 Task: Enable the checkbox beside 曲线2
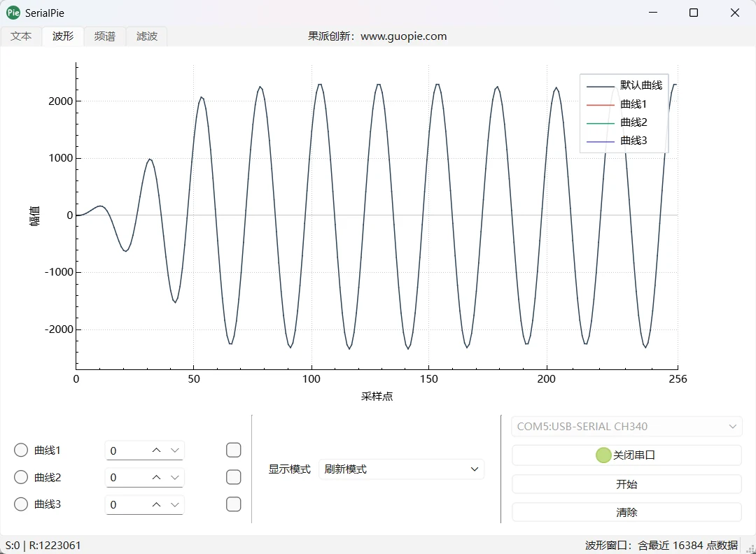pyautogui.click(x=233, y=477)
